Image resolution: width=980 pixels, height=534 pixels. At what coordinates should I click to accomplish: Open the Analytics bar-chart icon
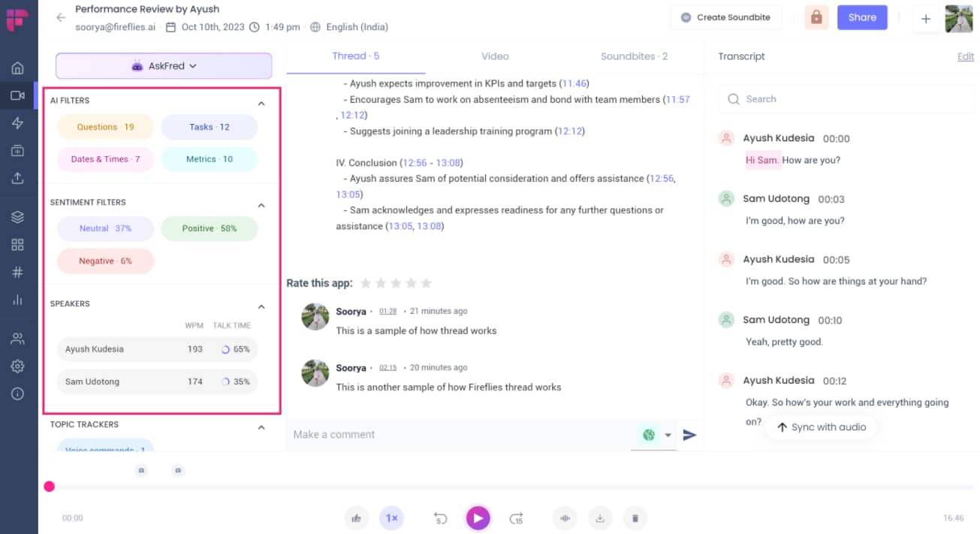click(x=19, y=299)
